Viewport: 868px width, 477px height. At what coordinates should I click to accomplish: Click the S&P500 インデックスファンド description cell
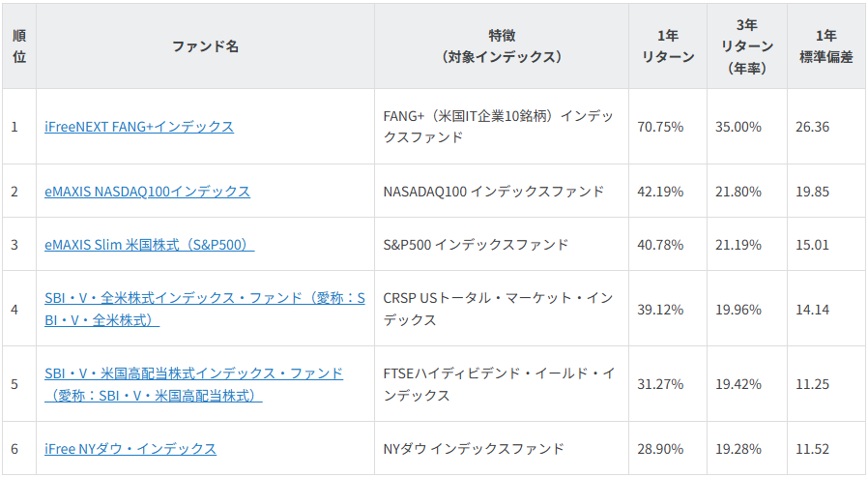tap(476, 245)
